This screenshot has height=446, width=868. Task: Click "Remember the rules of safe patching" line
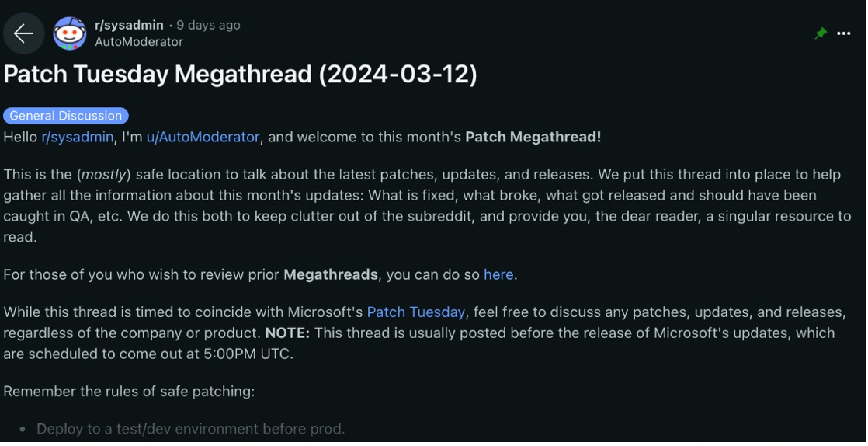click(129, 391)
